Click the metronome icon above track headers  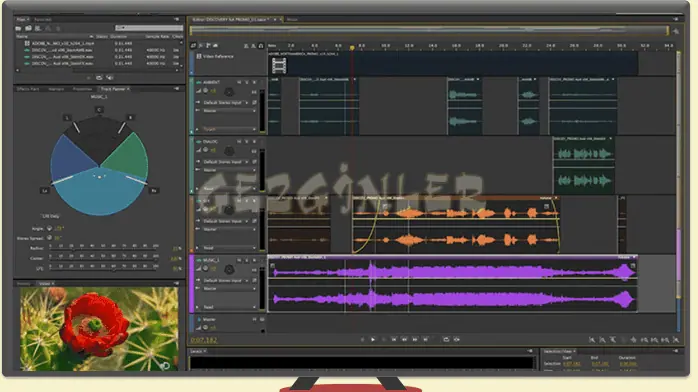[x=246, y=46]
